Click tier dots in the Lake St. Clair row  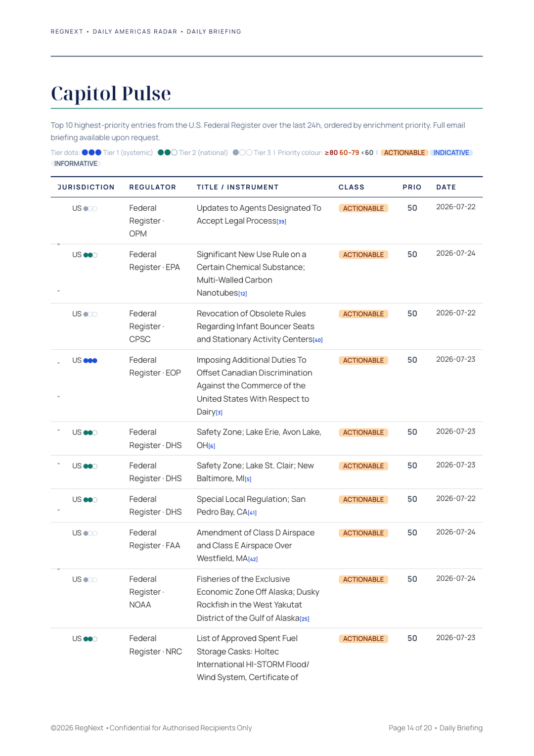90,466
